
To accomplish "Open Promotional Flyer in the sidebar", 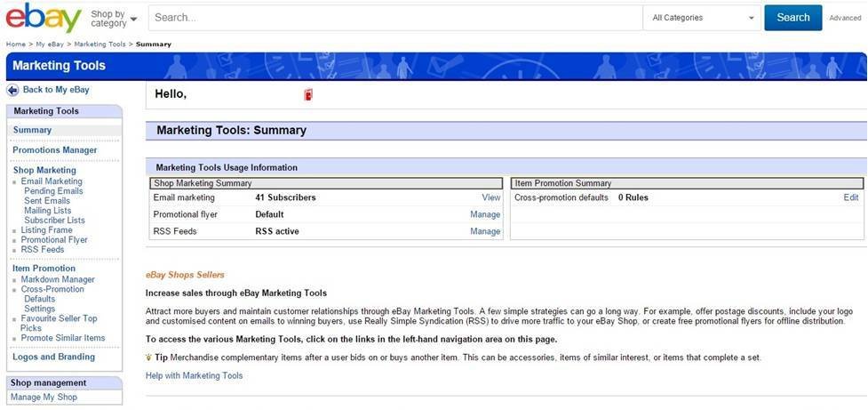I will point(54,240).
